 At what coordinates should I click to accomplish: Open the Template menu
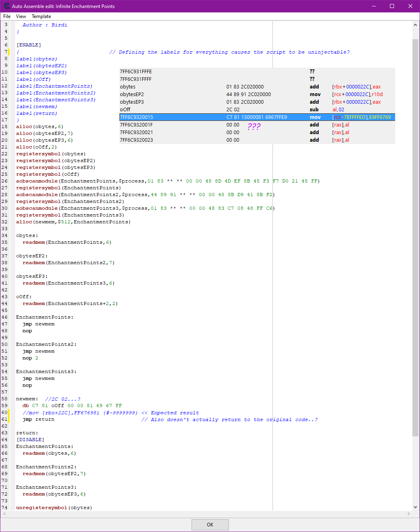coord(41,16)
